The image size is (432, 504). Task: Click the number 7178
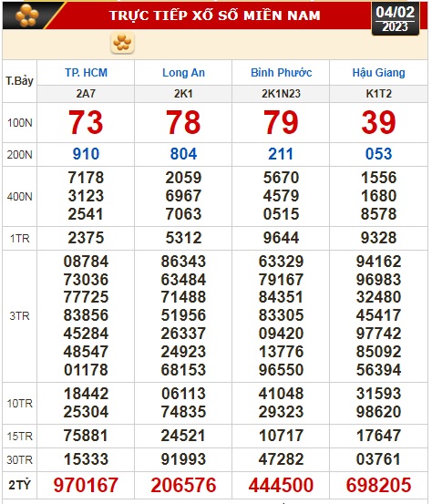pyautogui.click(x=86, y=178)
